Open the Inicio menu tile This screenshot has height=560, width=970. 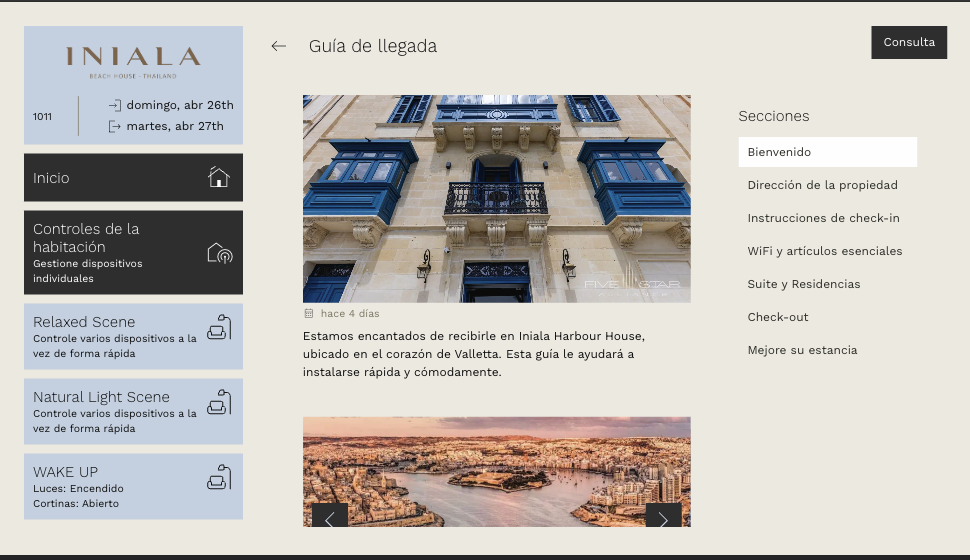click(133, 178)
